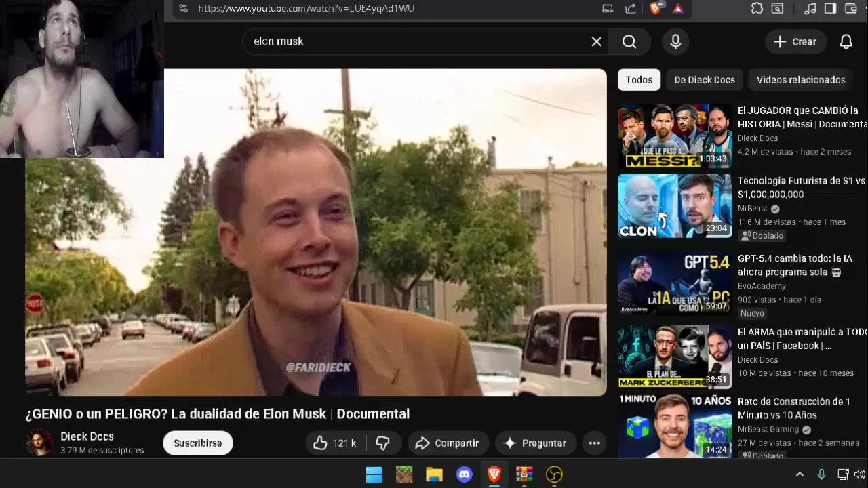Open 1 Minuto vs 10 Años thumbnail
This screenshot has height=488, width=868.
675,427
